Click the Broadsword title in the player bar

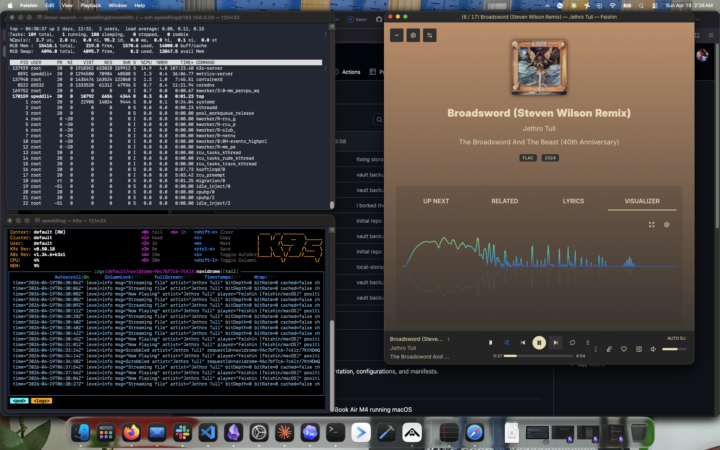416,339
